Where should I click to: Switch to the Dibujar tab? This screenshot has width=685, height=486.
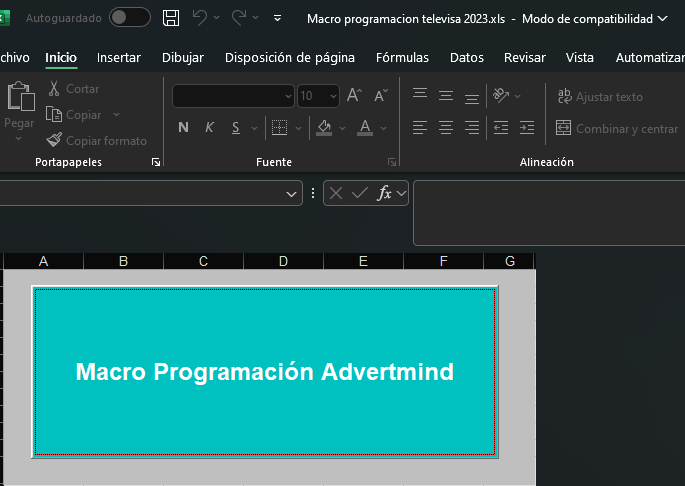183,58
